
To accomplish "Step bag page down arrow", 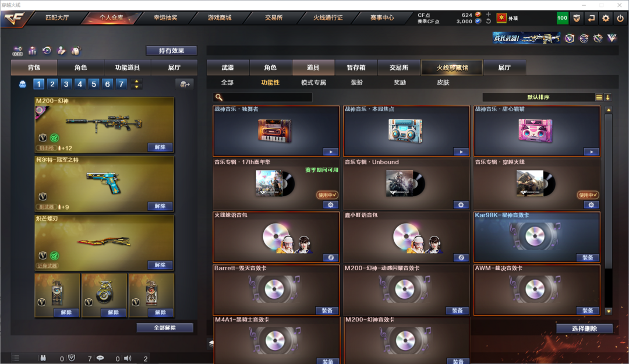I will [x=137, y=86].
